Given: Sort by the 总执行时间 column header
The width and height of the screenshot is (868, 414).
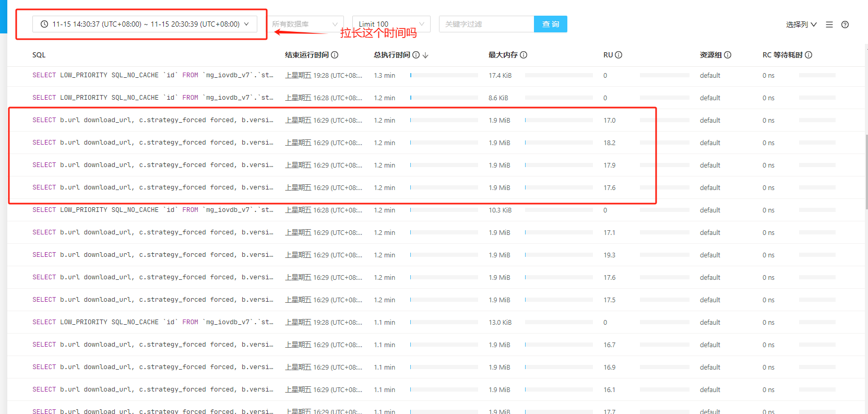Looking at the screenshot, I should click(x=392, y=55).
